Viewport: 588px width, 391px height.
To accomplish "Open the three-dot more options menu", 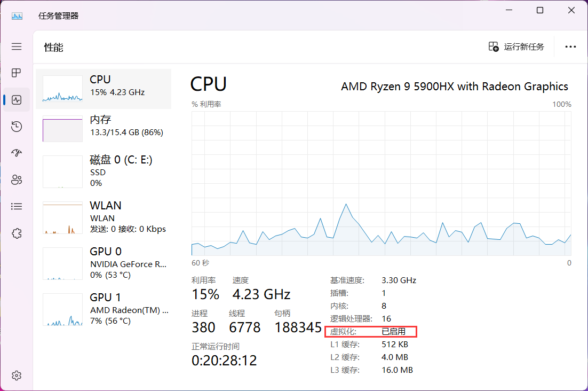I will [570, 47].
